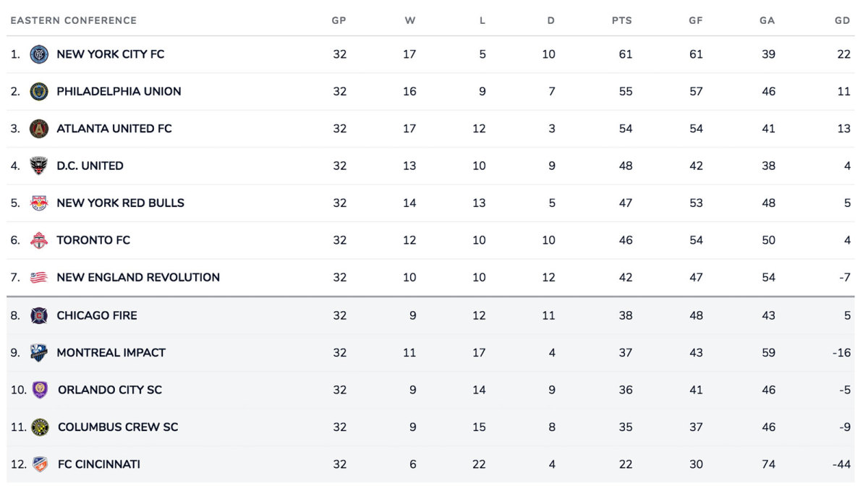
Task: Sort table by GD column header
Action: 842,20
